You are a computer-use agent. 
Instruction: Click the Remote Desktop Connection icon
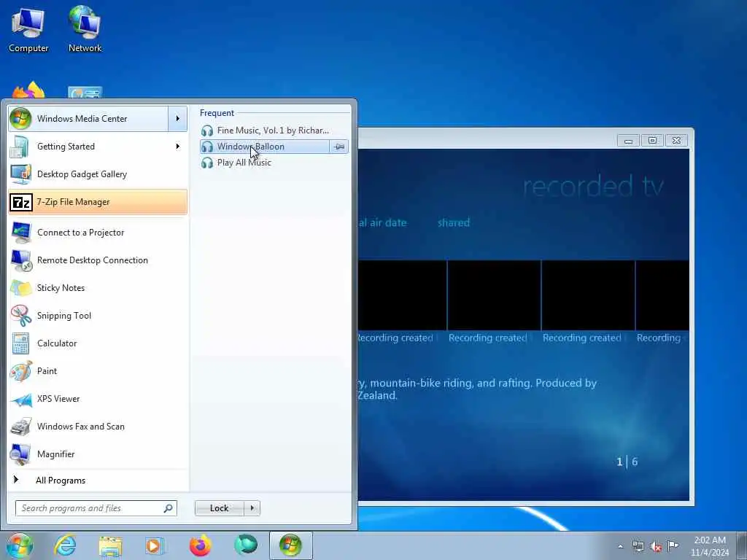(20, 260)
